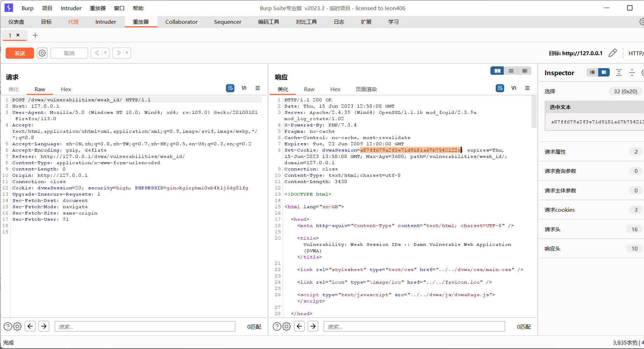644x349 pixels.
Task: Open response panel hamburger menu
Action: (527, 88)
